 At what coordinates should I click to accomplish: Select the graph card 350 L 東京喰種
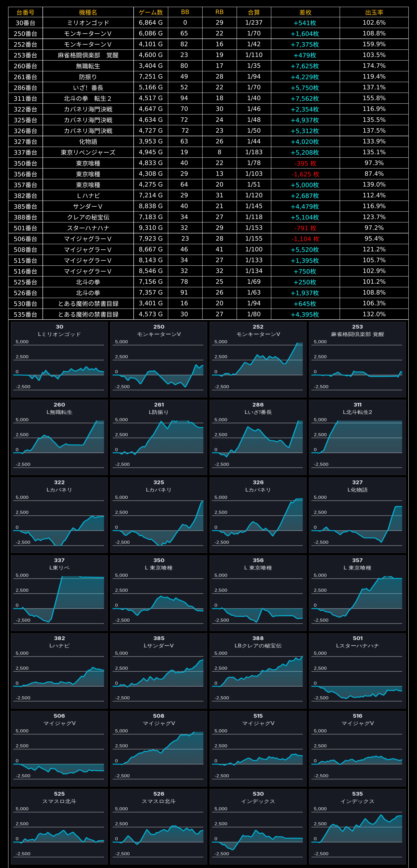point(159,593)
